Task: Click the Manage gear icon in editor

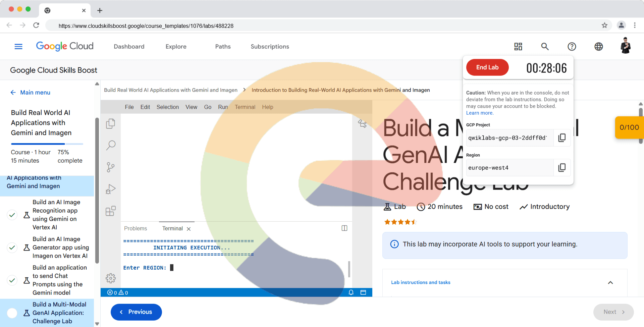Action: pos(111,278)
